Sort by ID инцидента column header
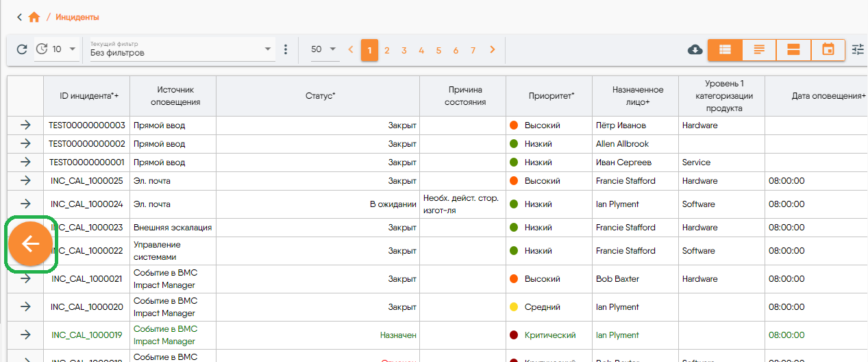This screenshot has width=868, height=362. [87, 96]
